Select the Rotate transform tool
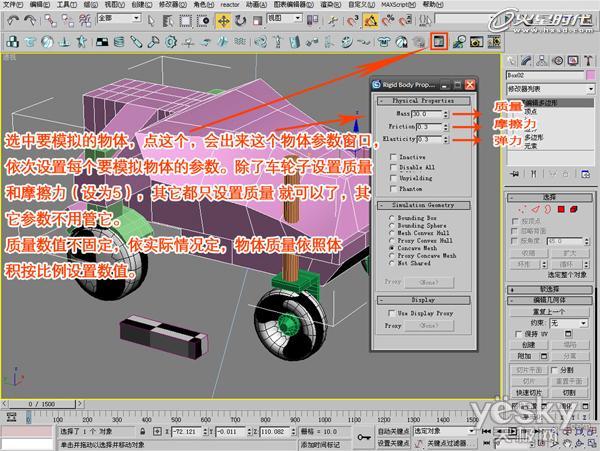 [240, 21]
